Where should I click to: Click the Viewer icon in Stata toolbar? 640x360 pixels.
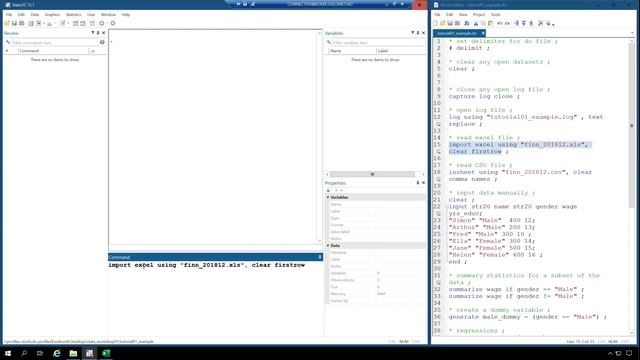coord(39,23)
